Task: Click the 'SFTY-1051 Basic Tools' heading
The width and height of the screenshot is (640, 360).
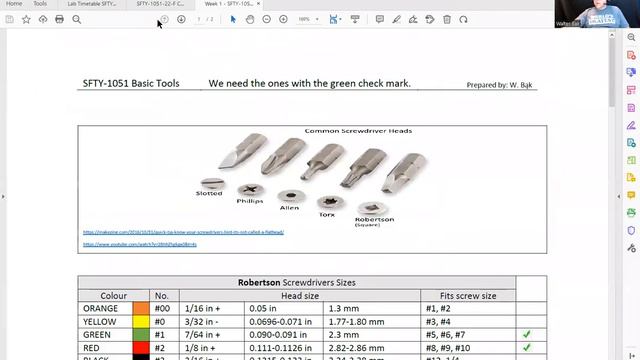Action: [x=131, y=83]
